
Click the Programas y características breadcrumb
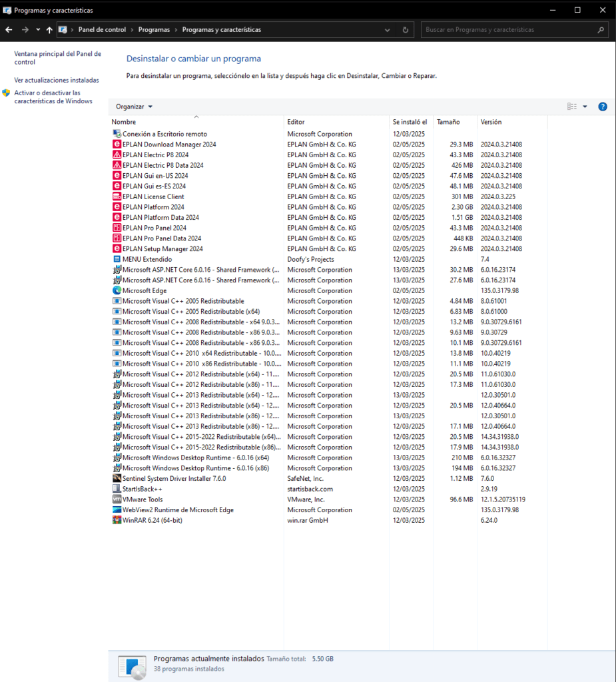tap(222, 29)
